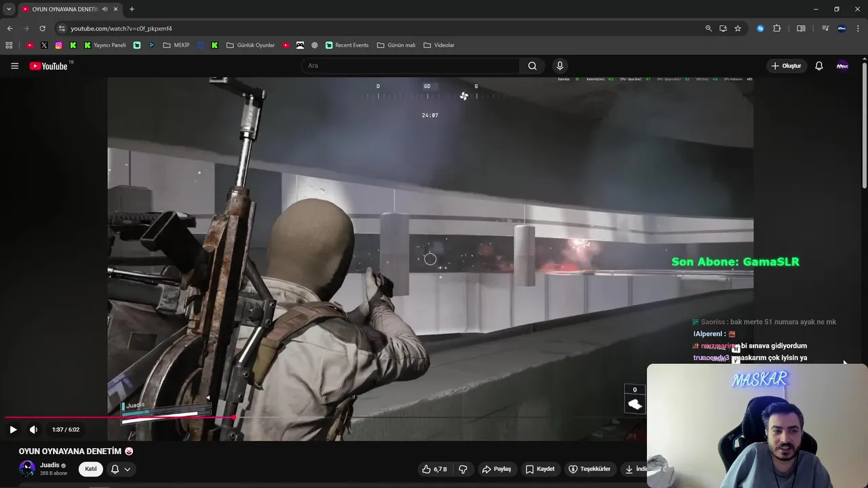This screenshot has height=488, width=868.
Task: Share the video via Paylaş
Action: (x=496, y=469)
